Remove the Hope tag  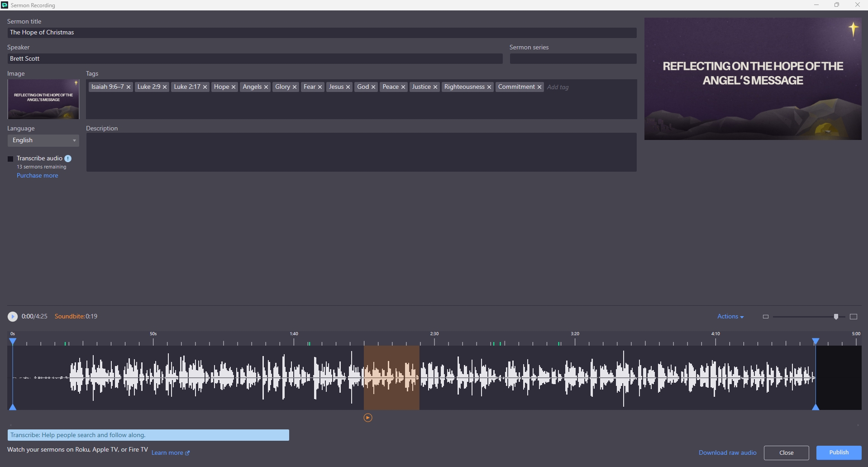click(x=234, y=87)
